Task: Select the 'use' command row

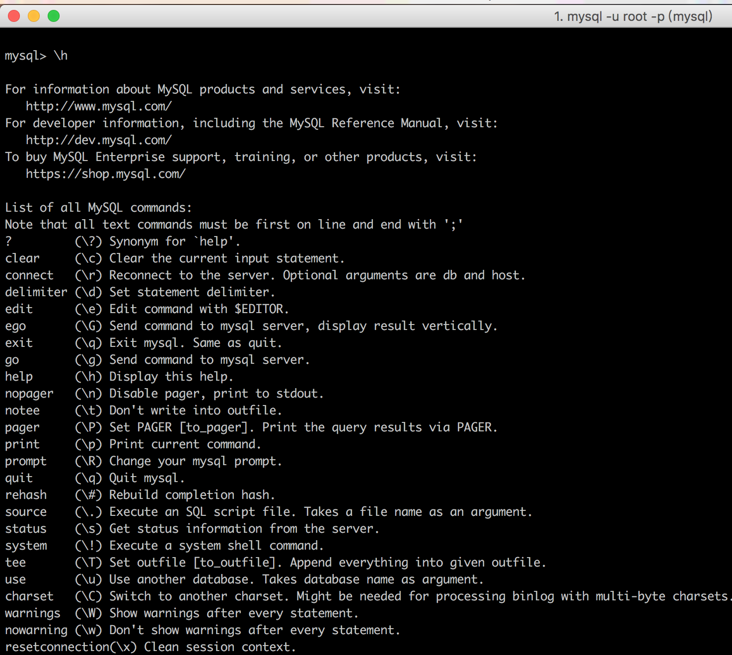Action: [244, 579]
